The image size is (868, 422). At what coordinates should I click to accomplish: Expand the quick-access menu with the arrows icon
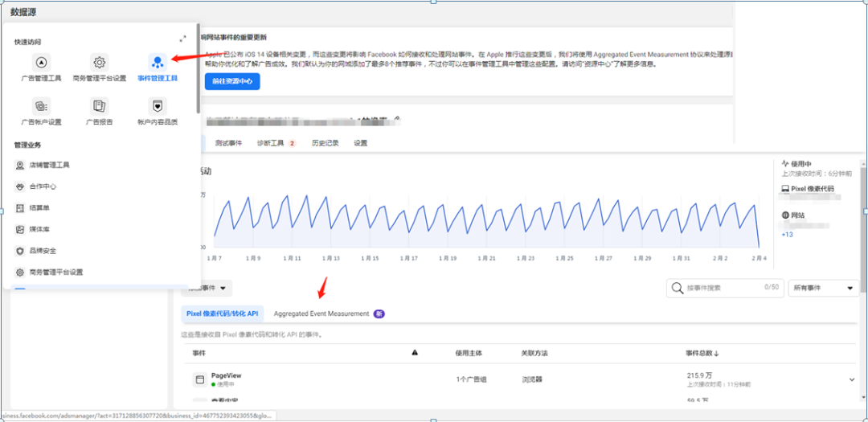point(182,39)
